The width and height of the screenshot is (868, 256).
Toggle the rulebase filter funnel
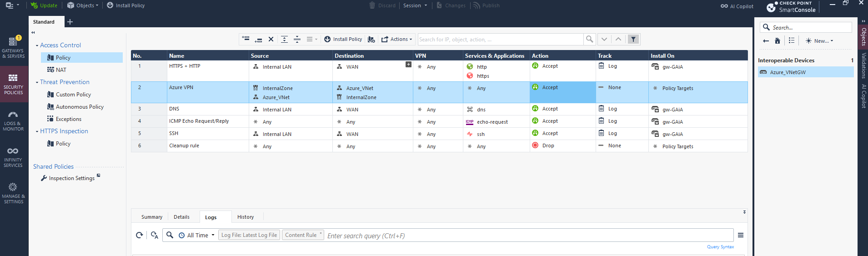pyautogui.click(x=633, y=39)
